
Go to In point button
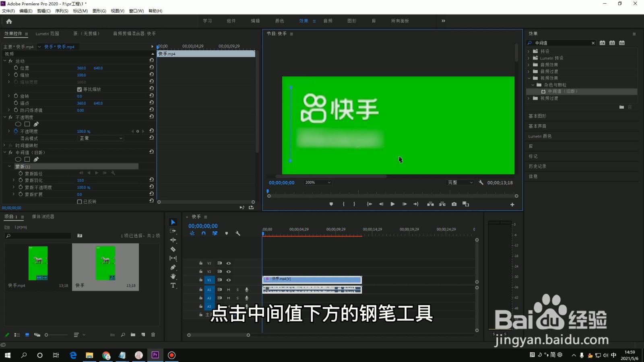pos(369,204)
